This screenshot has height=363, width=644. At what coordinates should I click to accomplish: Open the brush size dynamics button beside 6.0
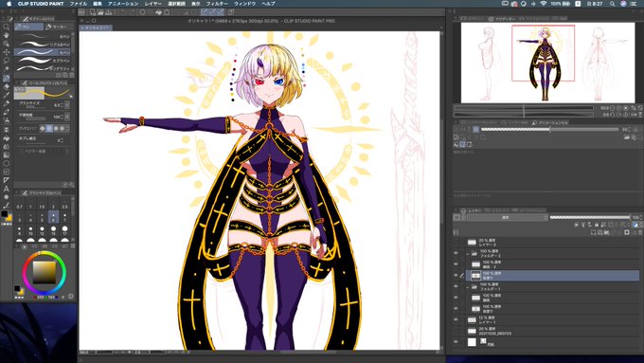(x=67, y=105)
